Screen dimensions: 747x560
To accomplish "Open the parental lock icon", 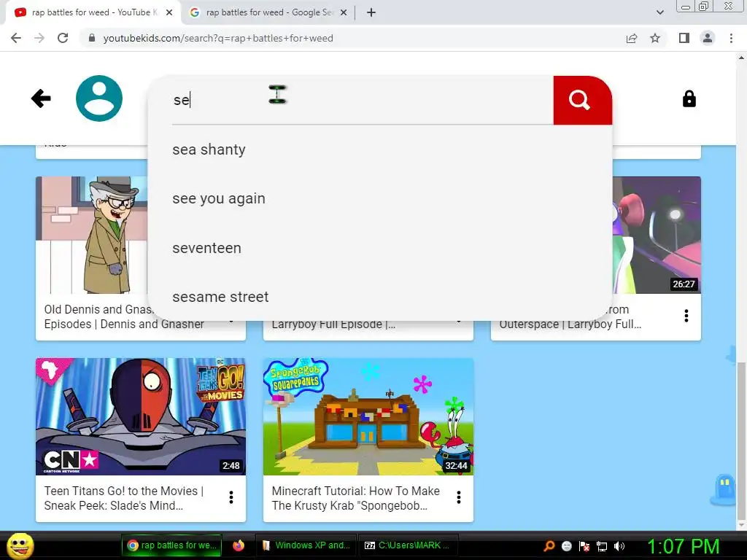I will pos(689,98).
